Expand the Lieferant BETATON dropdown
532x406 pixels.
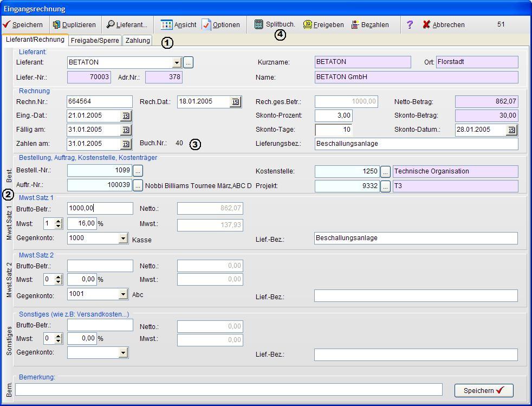coord(177,62)
